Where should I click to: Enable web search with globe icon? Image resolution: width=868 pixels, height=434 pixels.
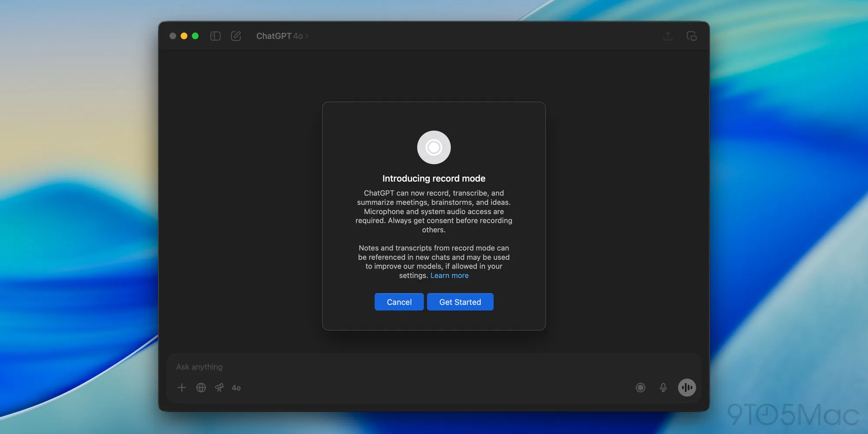click(201, 388)
